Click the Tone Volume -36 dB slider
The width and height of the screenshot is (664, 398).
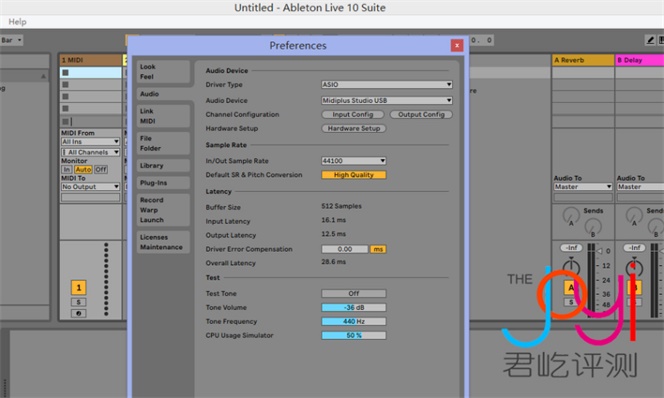pos(354,307)
